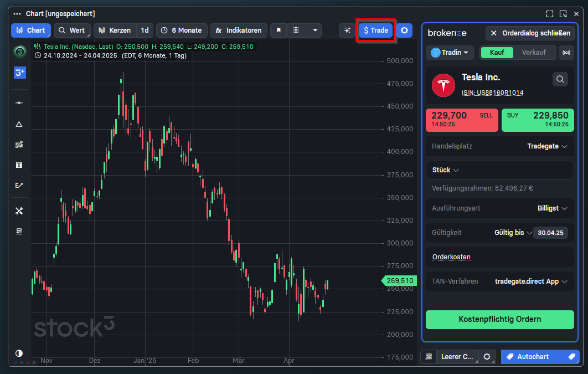The height and width of the screenshot is (374, 588).
Task: Launch the Autochart feature
Action: (x=533, y=357)
